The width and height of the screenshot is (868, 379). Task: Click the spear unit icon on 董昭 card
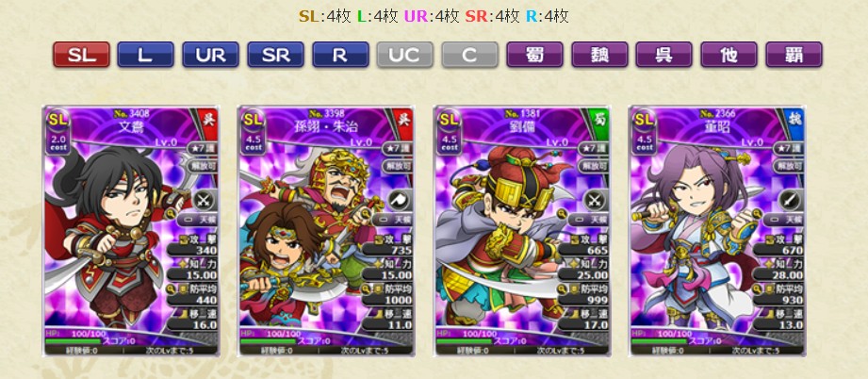click(791, 200)
